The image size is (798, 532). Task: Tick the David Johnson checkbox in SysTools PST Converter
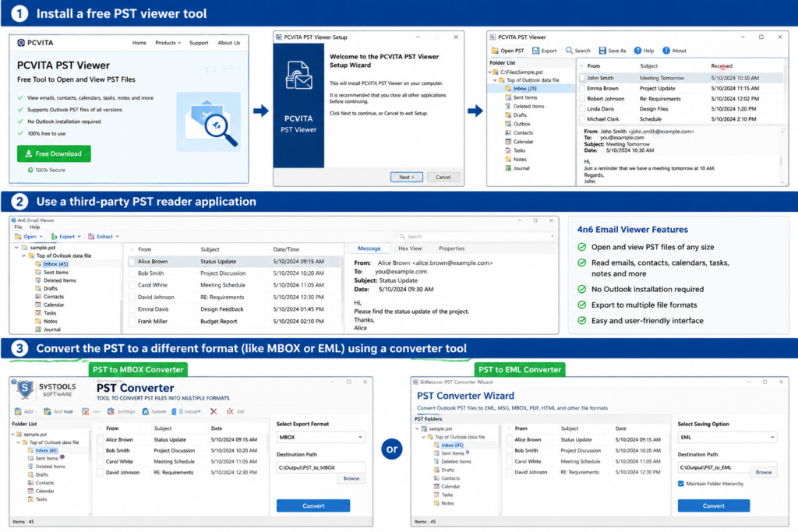tap(101, 473)
